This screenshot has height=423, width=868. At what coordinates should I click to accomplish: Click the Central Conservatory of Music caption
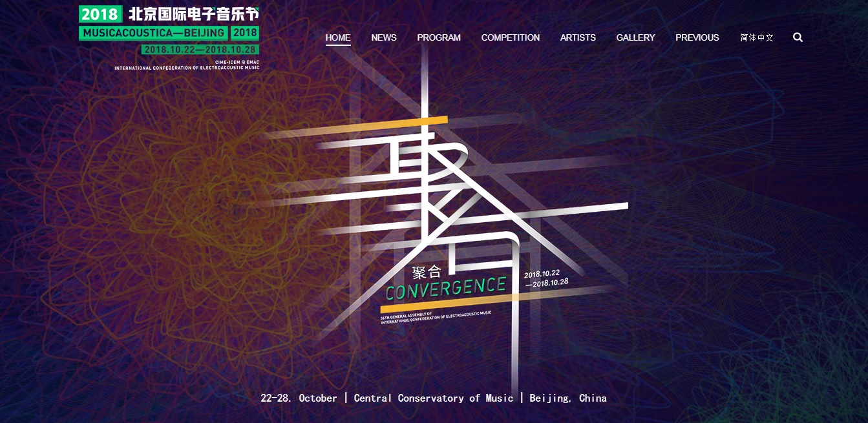(433, 398)
